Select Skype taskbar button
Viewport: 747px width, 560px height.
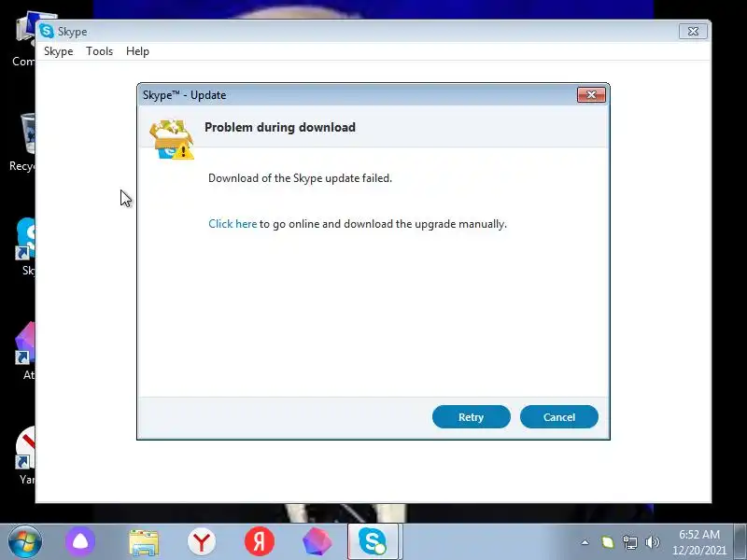pyautogui.click(x=373, y=541)
